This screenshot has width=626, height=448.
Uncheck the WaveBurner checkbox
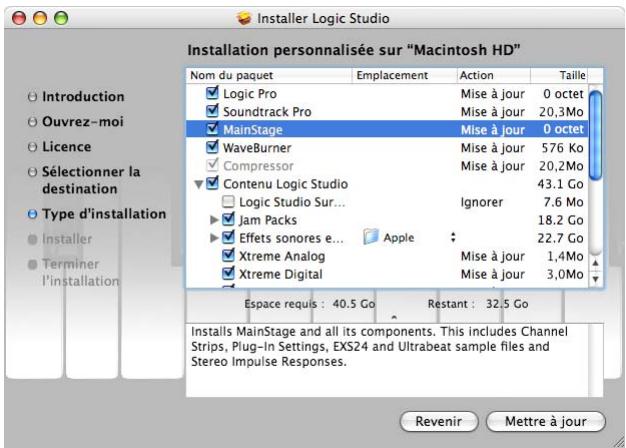coord(212,147)
